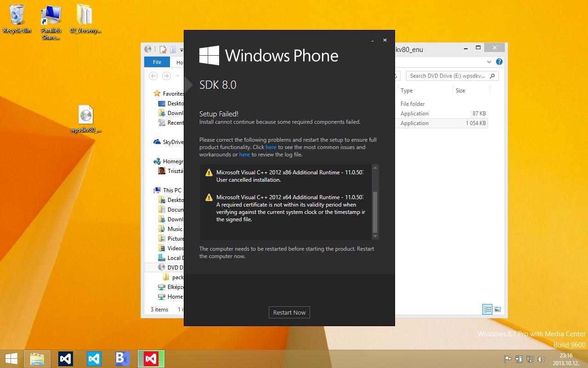Open the Customize Quick Access Toolbar dropdown
This screenshot has width=588, height=368.
(181, 49)
